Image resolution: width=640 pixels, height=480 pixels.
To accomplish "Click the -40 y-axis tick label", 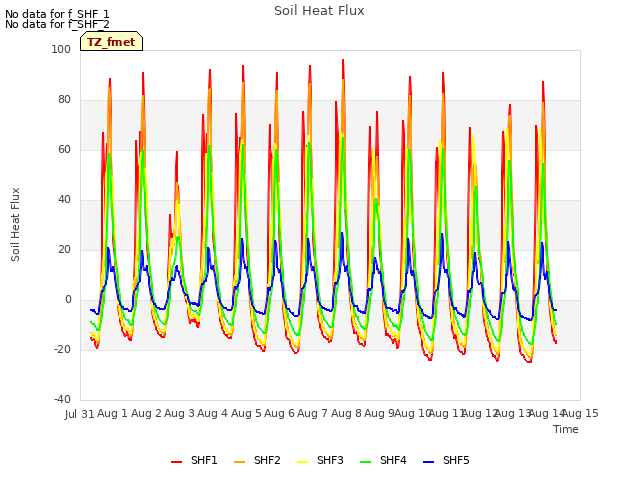I will [62, 399].
